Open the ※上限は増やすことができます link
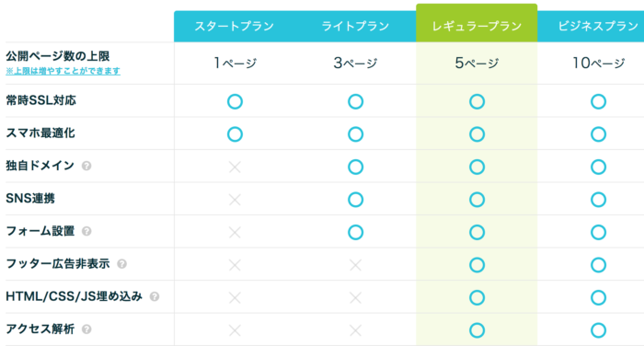 click(63, 71)
